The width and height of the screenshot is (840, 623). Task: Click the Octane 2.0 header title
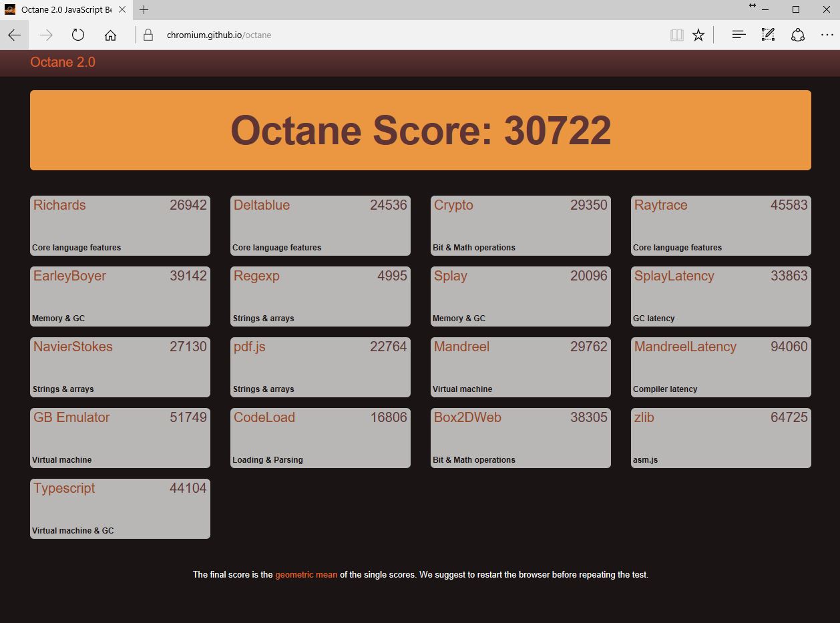click(x=63, y=62)
